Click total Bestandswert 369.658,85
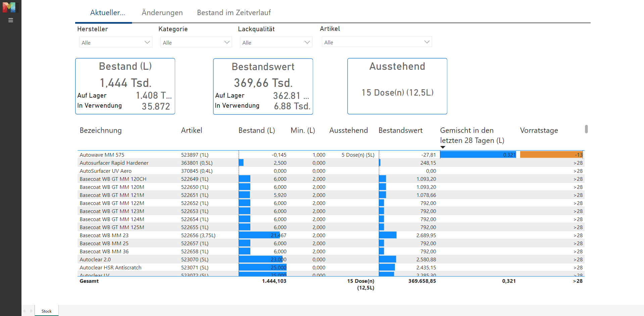644x316 pixels. click(x=422, y=281)
